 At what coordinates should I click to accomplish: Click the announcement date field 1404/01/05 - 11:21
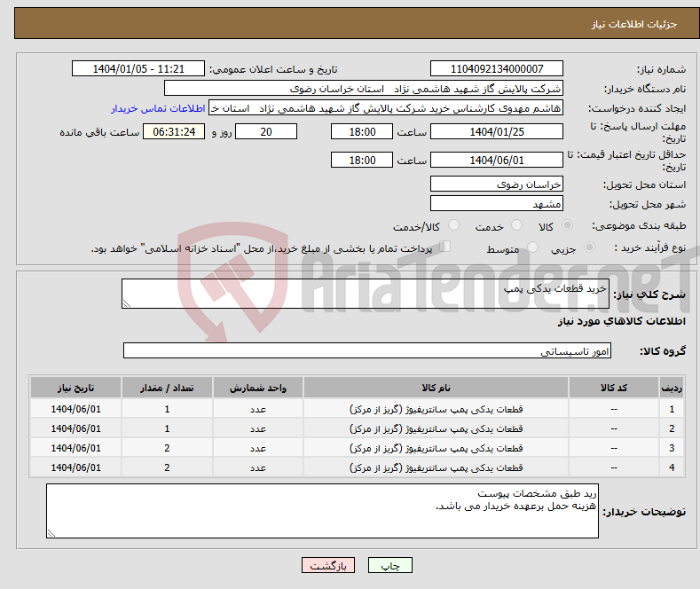click(x=138, y=68)
